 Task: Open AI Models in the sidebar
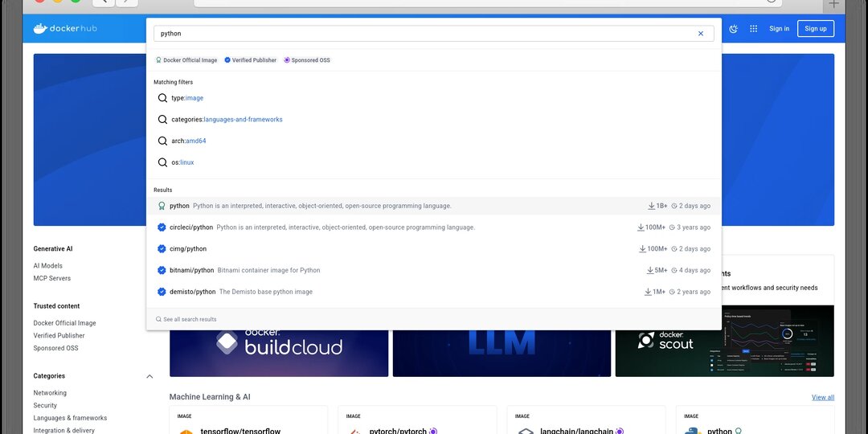47,266
